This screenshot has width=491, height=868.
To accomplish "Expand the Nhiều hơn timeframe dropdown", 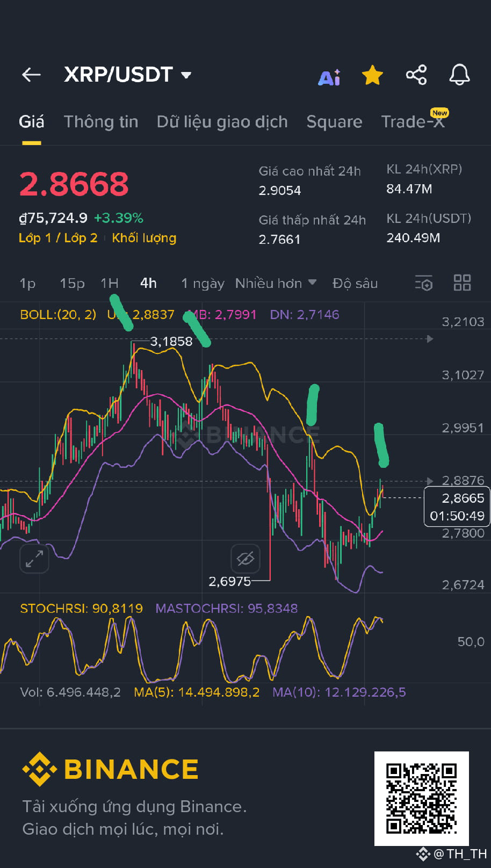I will 276,283.
